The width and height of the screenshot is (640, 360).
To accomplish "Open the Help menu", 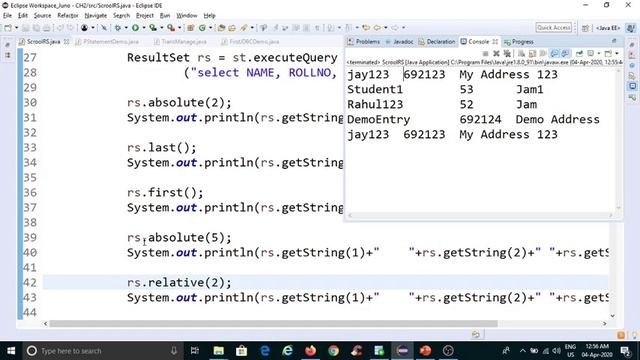I will [209, 16].
